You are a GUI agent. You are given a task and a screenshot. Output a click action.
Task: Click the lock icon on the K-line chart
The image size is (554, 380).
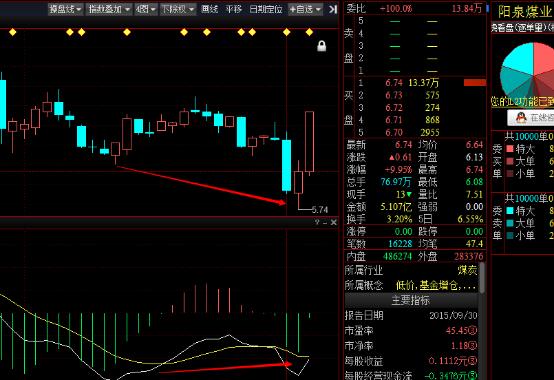coord(322,46)
